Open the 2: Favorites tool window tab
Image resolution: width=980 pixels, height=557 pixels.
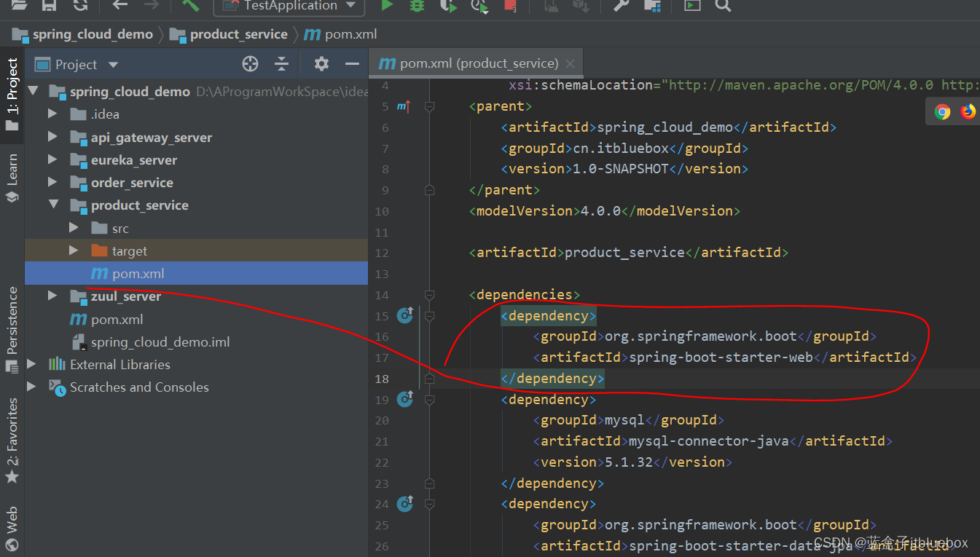(x=12, y=441)
